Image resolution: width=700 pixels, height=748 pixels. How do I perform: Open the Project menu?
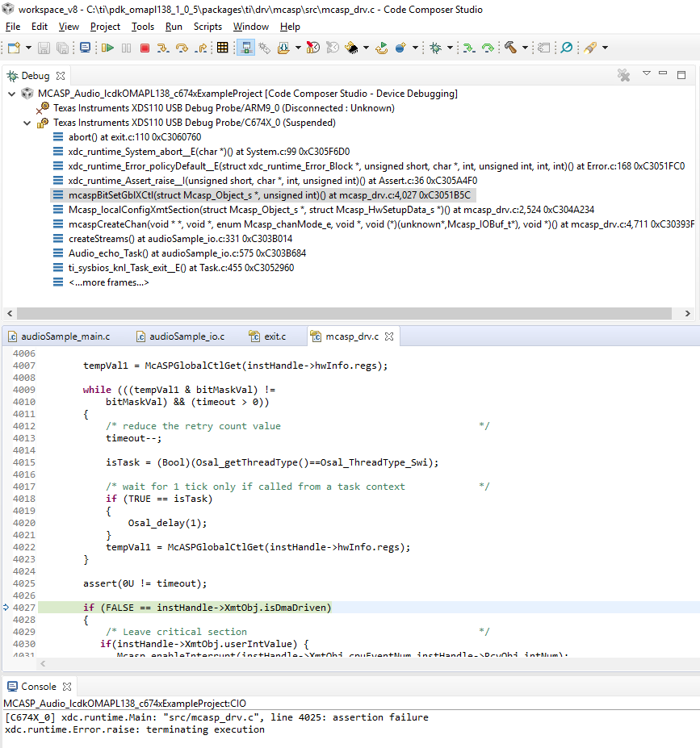105,27
